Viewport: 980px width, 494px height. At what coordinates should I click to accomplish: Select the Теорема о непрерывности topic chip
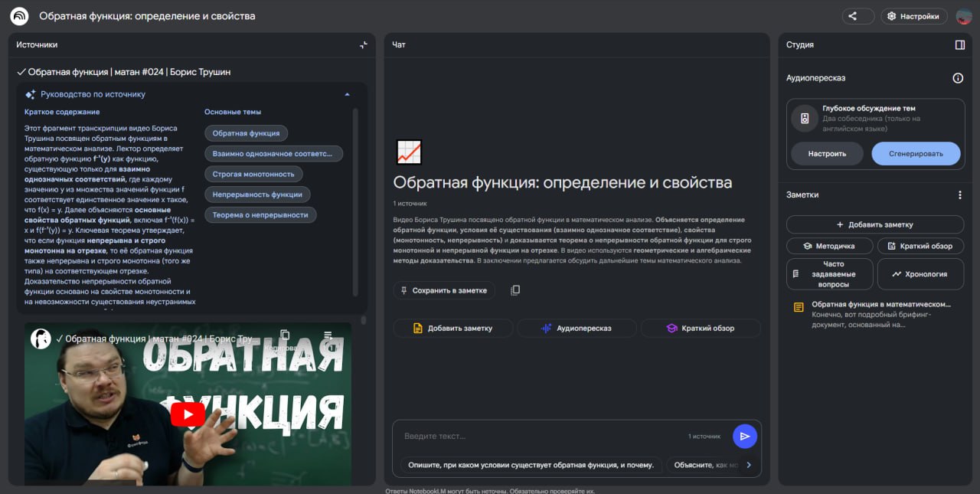click(x=260, y=215)
